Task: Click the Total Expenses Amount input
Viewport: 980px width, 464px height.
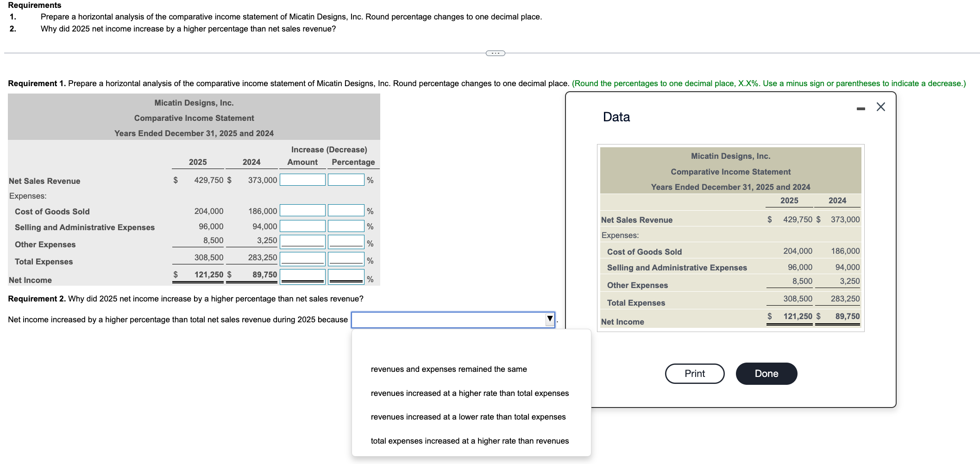Action: click(302, 258)
